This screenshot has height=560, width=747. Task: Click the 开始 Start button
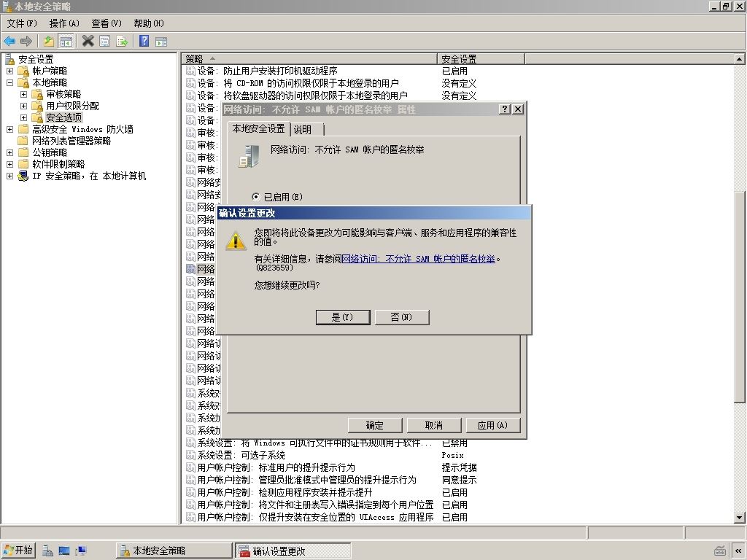(18, 551)
